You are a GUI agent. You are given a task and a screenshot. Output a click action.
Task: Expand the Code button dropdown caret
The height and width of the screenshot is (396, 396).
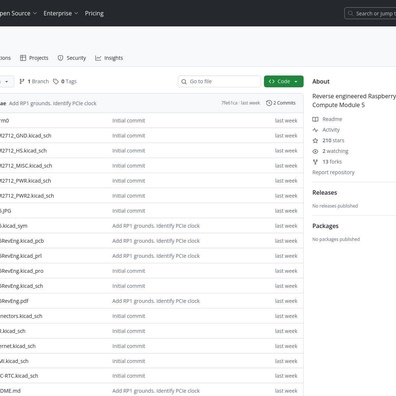click(296, 82)
